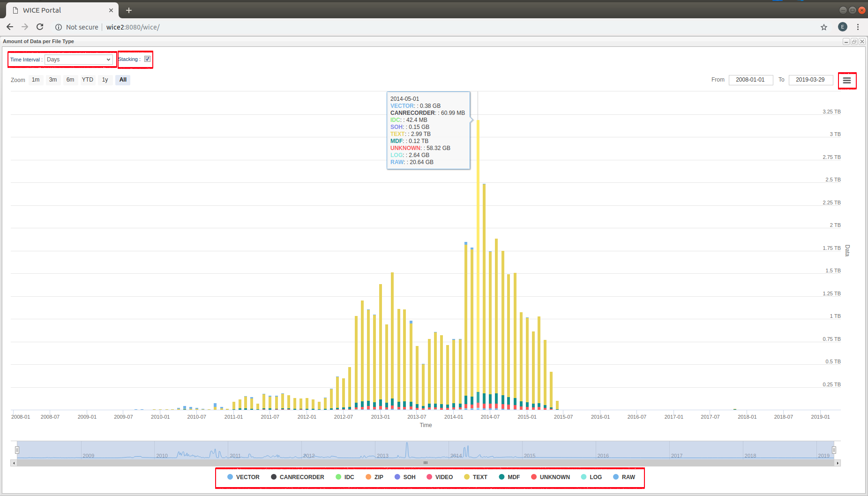Click the From date input field
This screenshot has width=868, height=496.
[x=750, y=80]
